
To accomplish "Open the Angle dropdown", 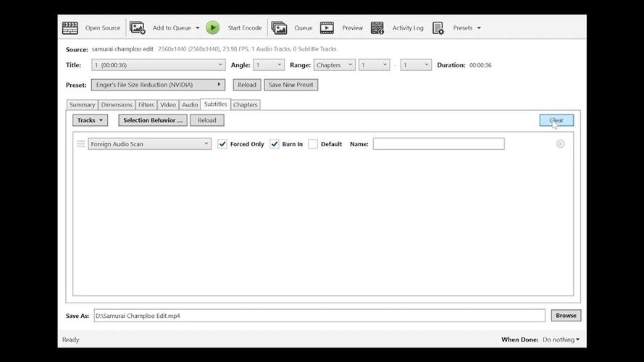I will (268, 65).
